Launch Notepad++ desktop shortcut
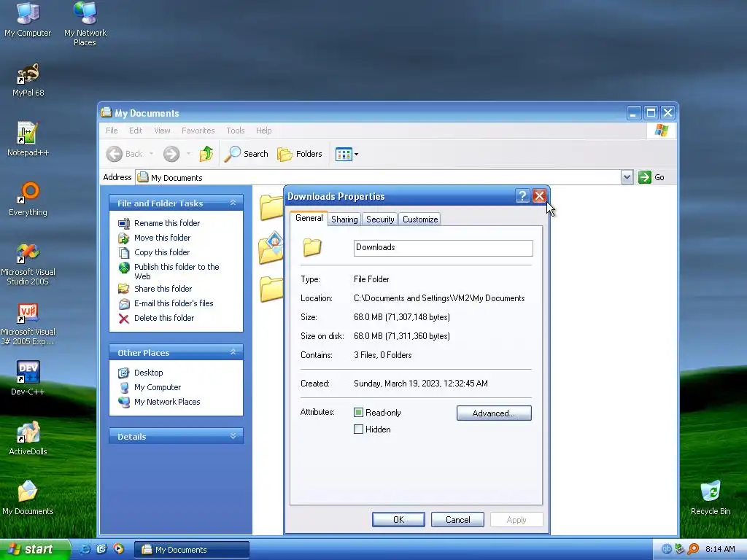This screenshot has width=747, height=560. pos(28,139)
